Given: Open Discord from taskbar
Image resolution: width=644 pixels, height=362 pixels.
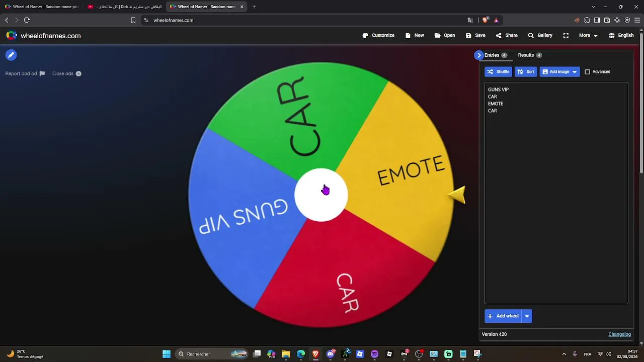Looking at the screenshot, I should click(x=331, y=354).
